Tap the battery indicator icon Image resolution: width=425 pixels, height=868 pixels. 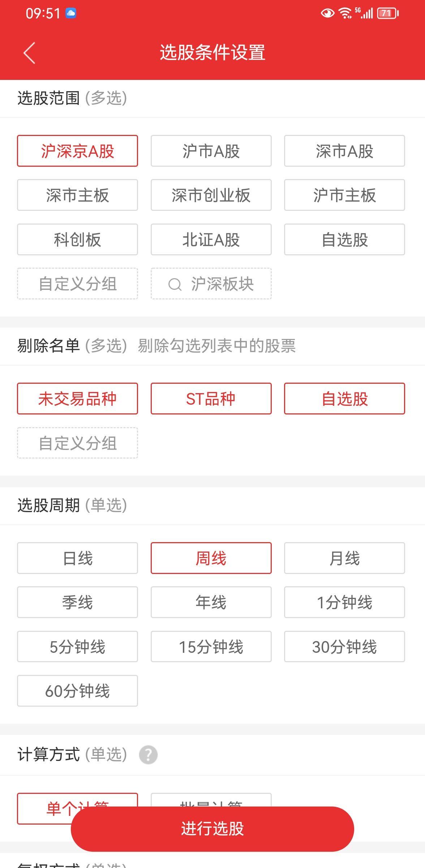click(387, 13)
